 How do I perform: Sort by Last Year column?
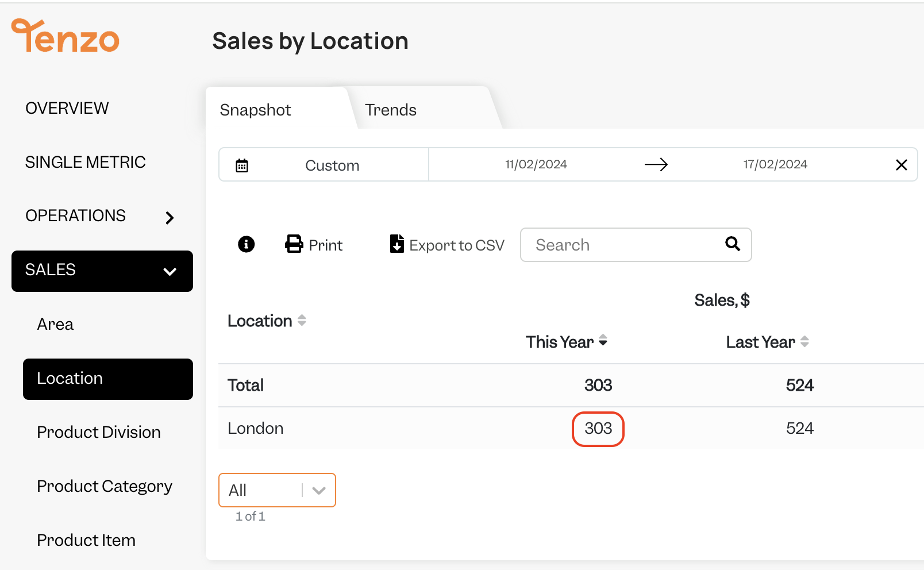tap(804, 341)
